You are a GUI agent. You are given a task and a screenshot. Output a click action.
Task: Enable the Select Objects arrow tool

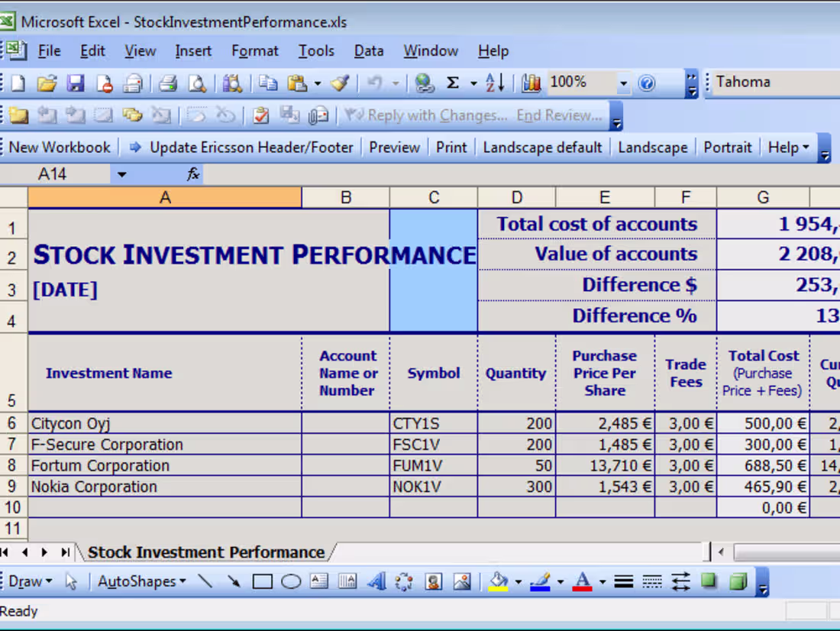(73, 581)
